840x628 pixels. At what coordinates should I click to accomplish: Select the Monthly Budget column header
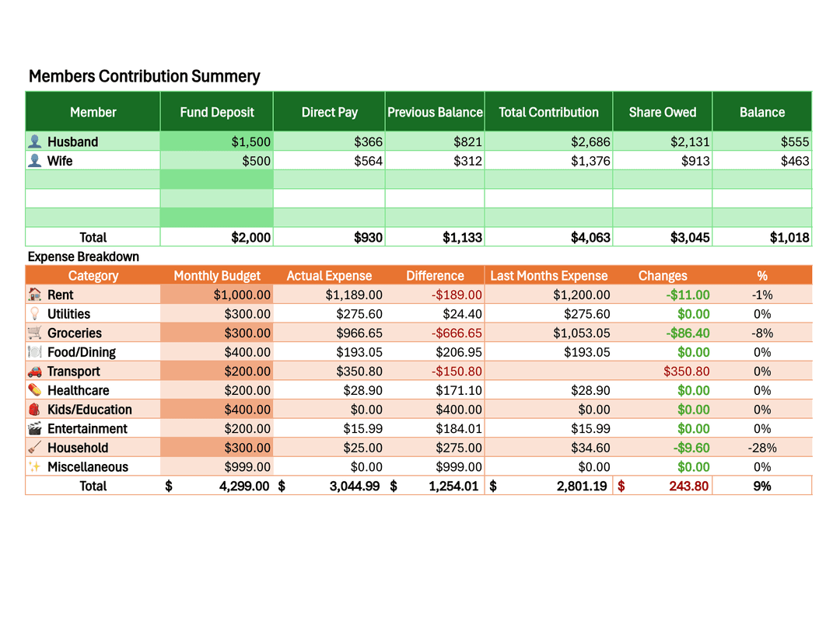pyautogui.click(x=216, y=275)
